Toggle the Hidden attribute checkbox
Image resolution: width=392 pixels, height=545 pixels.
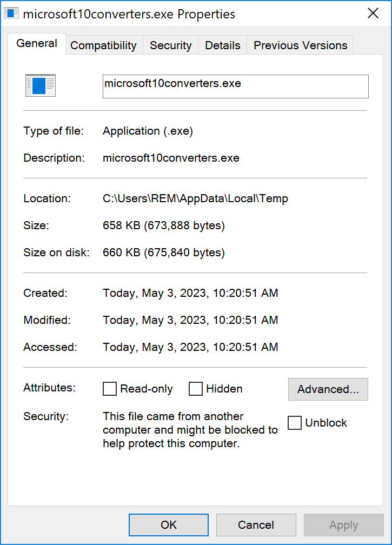196,389
